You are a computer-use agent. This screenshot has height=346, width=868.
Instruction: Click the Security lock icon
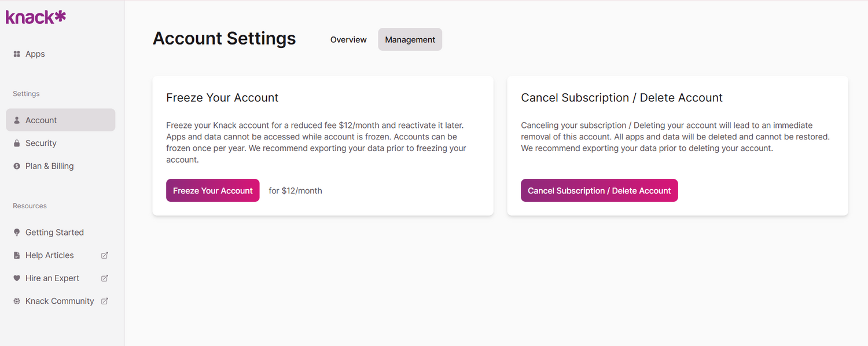(17, 143)
